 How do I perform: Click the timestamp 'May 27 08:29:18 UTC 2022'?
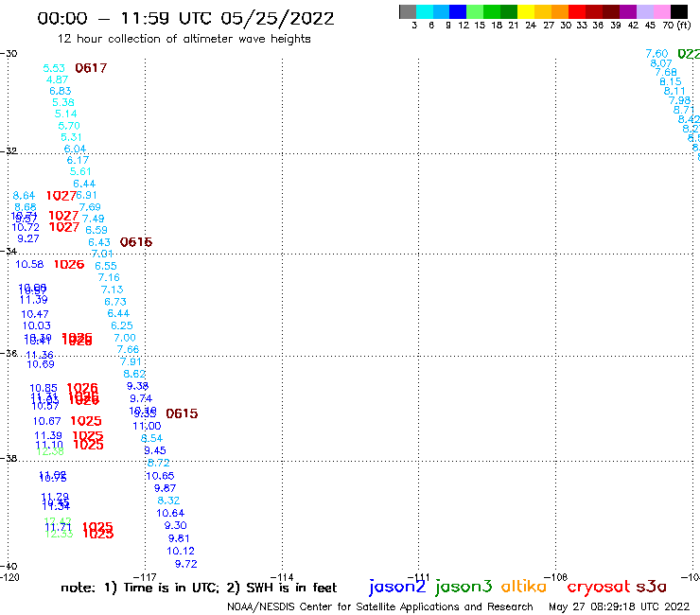coord(620,606)
